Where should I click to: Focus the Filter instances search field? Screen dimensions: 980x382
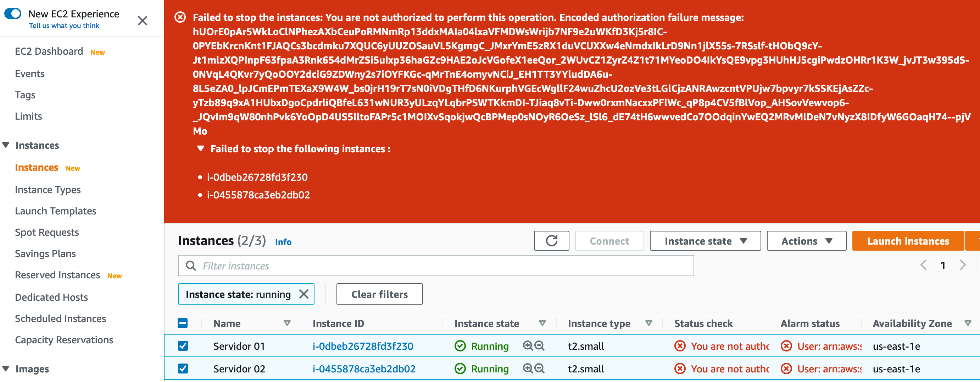pos(436,266)
